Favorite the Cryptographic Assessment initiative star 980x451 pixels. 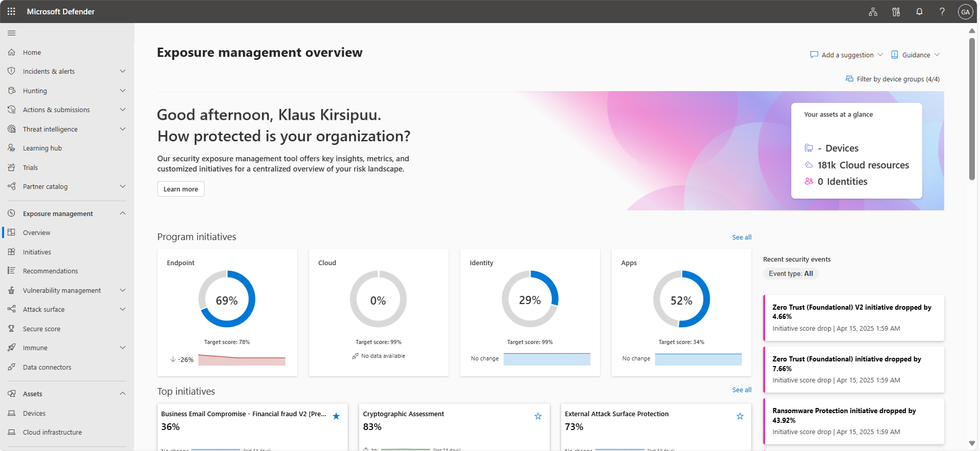(x=538, y=416)
